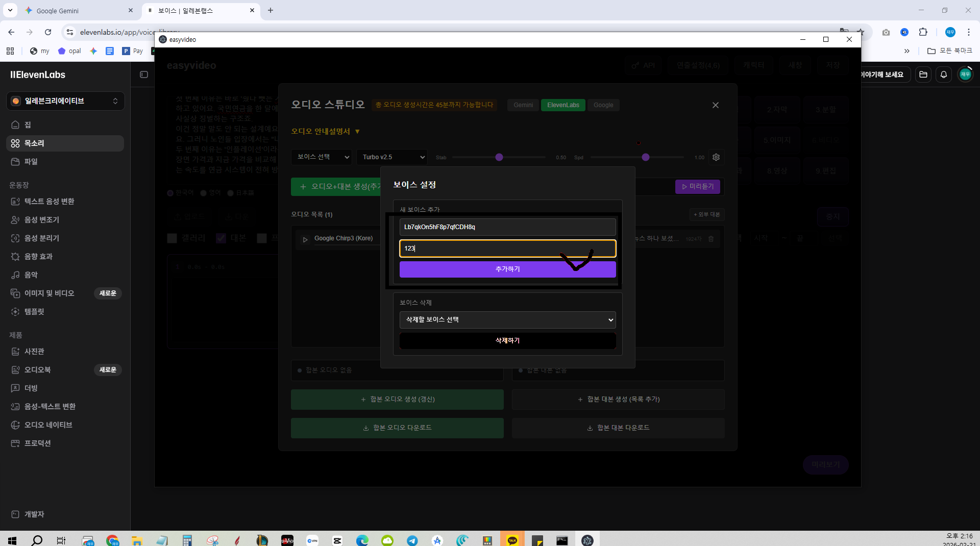This screenshot has height=546, width=980.
Task: Click the 음성 변조기 sidebar icon
Action: point(15,220)
